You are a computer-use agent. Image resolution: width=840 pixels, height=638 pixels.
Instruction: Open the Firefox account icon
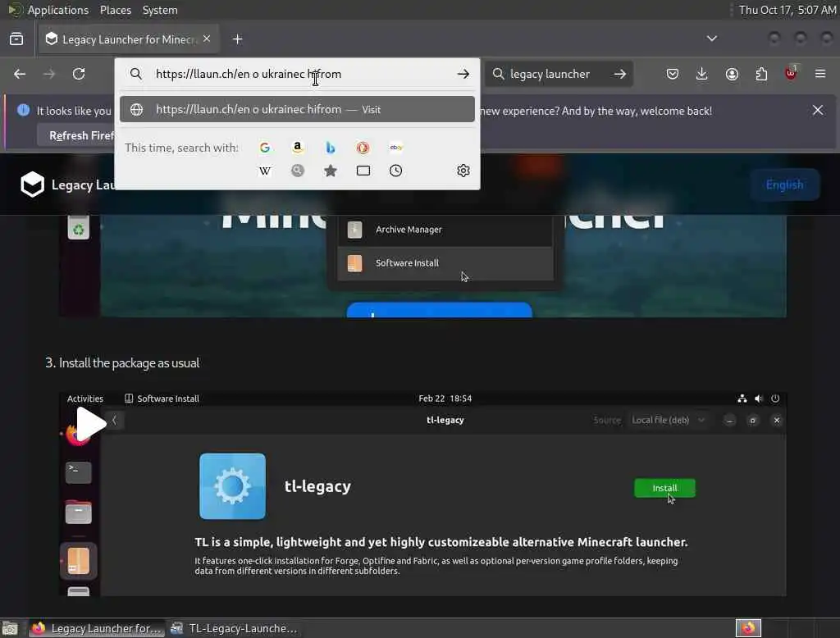pos(732,74)
